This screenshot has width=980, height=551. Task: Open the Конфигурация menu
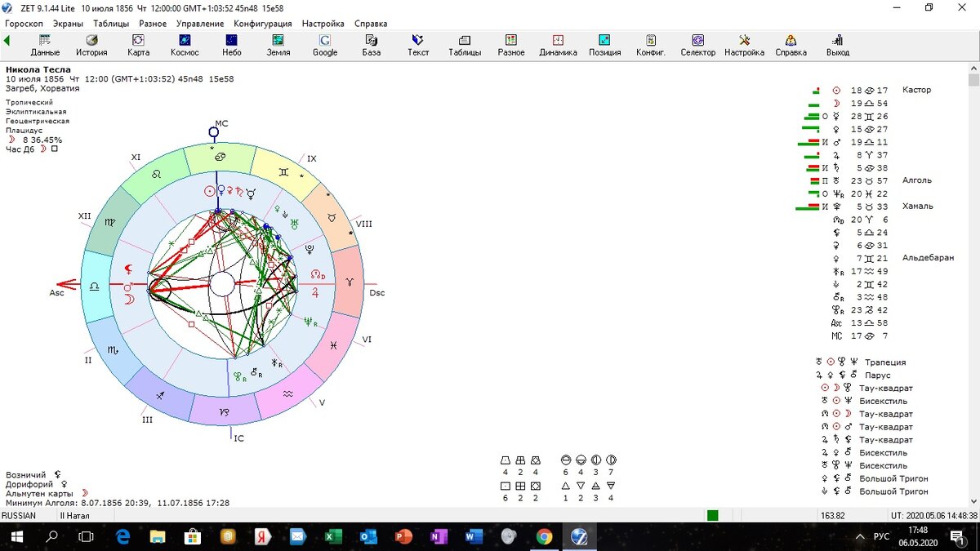click(265, 24)
